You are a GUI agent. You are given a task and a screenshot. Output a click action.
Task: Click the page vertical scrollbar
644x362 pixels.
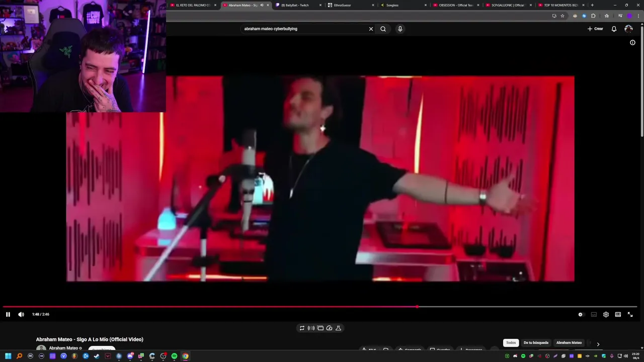point(641,80)
